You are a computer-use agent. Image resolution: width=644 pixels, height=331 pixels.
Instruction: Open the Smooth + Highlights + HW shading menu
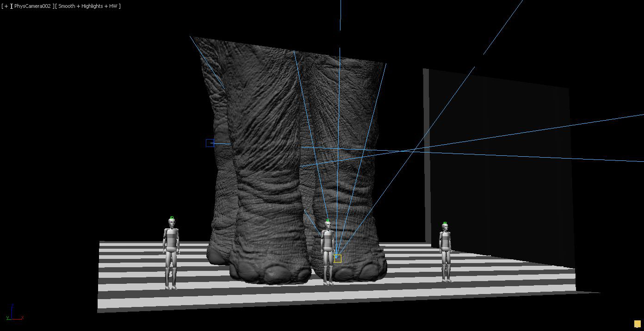(87, 6)
